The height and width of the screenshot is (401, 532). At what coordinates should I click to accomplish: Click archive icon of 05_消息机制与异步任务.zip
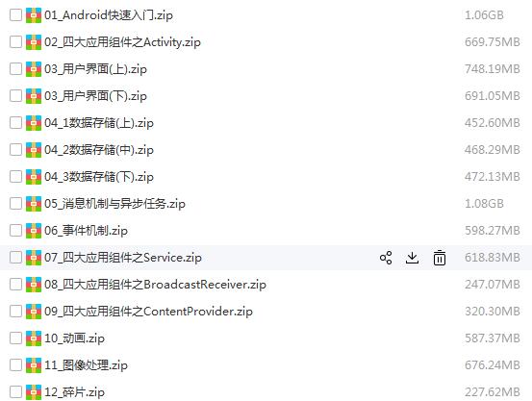(x=34, y=204)
